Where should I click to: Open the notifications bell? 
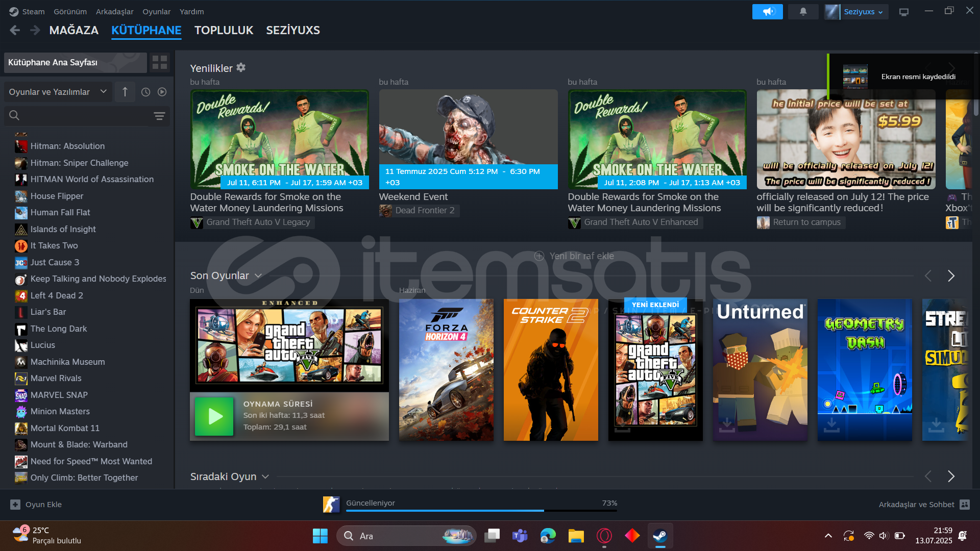(x=803, y=11)
